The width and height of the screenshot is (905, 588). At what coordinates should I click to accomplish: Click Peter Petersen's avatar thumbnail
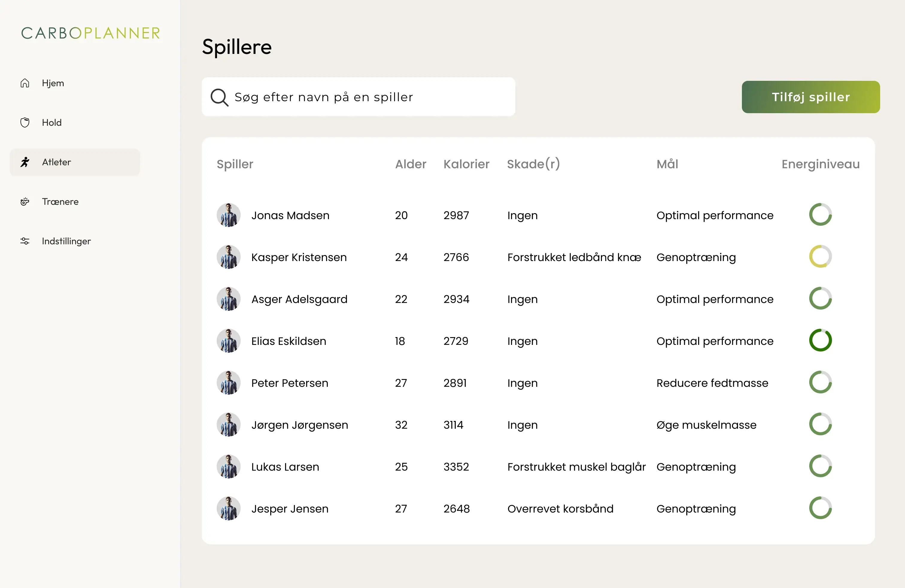(x=228, y=383)
